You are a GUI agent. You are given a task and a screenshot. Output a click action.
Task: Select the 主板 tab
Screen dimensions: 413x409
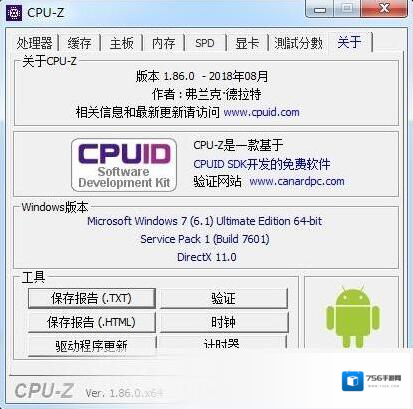click(121, 43)
